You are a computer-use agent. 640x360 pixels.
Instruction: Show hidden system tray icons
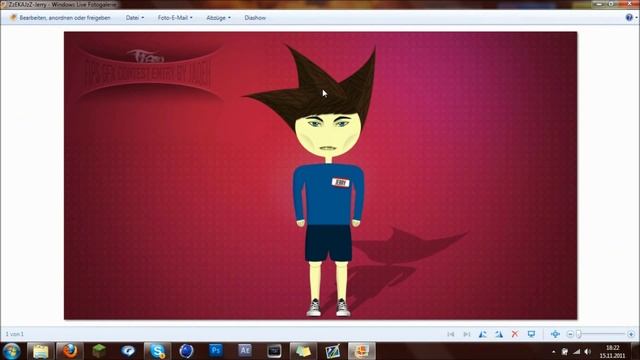553,351
